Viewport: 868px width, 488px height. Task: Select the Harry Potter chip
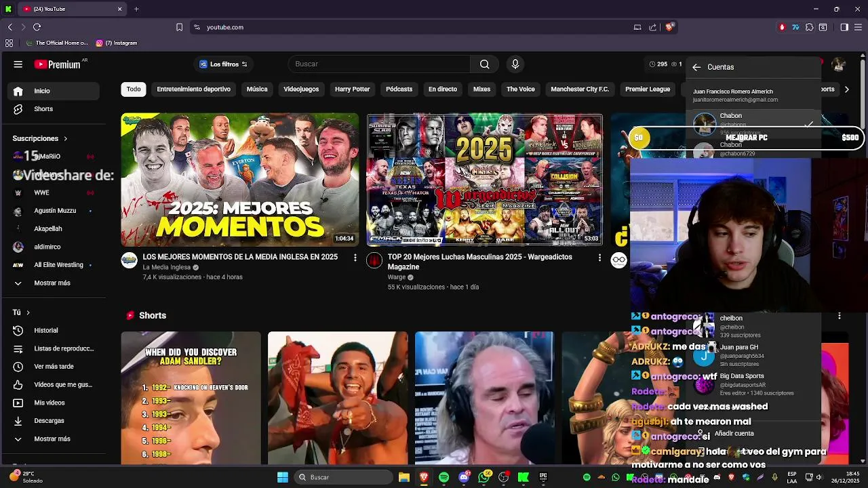352,89
